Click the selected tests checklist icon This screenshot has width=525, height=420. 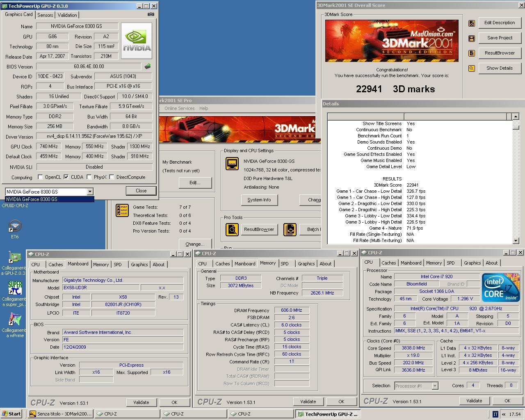(122, 210)
